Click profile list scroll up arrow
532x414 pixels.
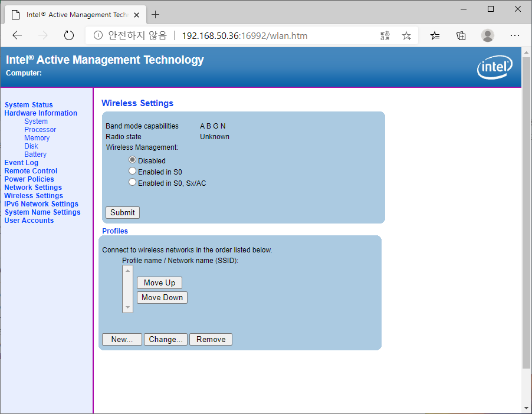pos(127,271)
